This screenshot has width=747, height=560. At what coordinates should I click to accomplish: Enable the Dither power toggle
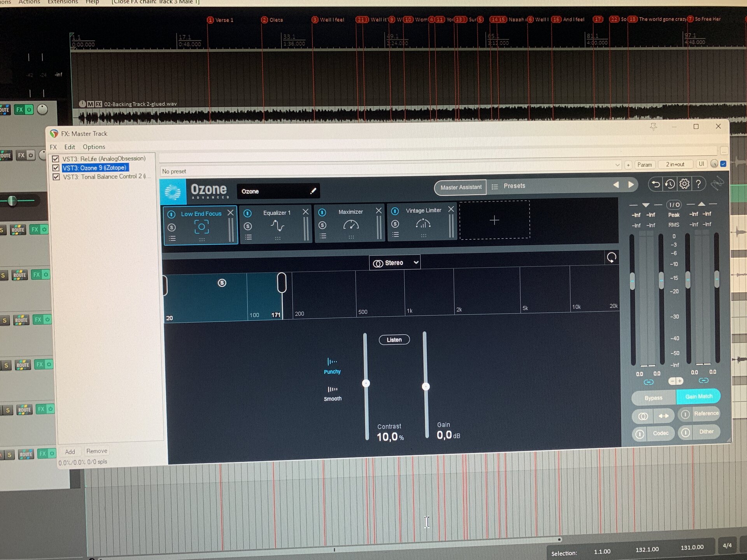pos(686,432)
